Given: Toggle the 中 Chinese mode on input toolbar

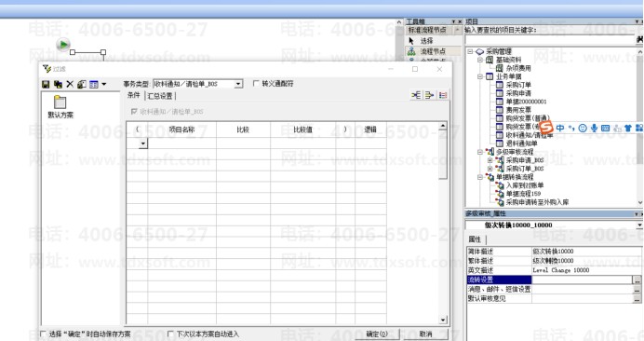Looking at the screenshot, I should [x=560, y=129].
